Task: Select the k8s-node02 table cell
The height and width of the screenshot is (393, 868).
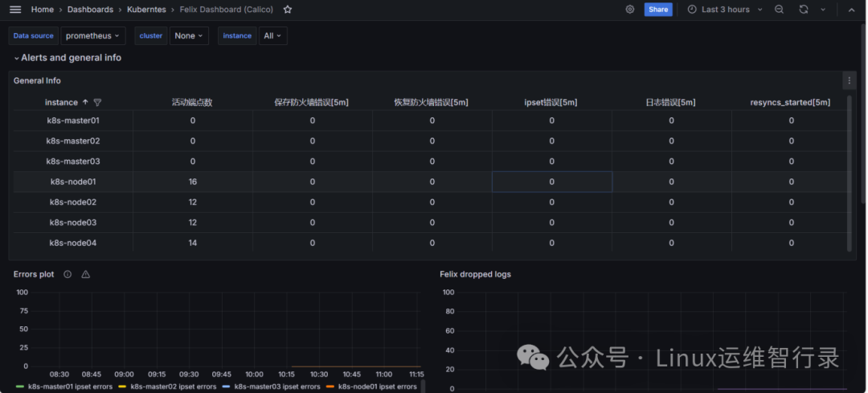Action: pyautogui.click(x=73, y=202)
